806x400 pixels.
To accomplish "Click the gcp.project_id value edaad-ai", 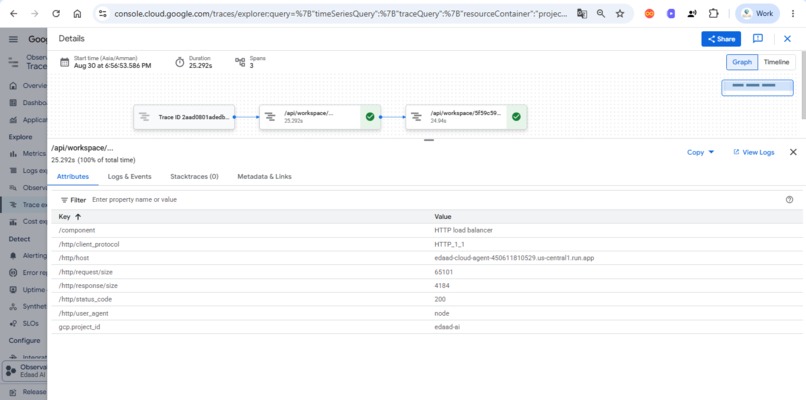I will coord(447,327).
